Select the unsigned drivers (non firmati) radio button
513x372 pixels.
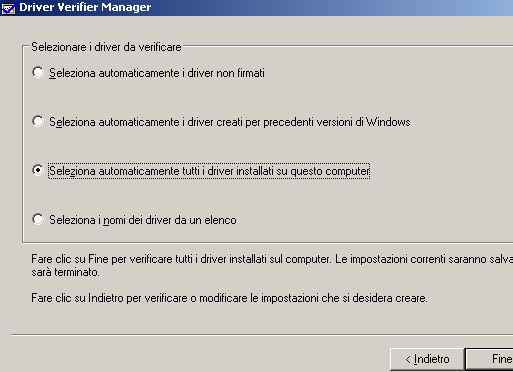[38, 72]
